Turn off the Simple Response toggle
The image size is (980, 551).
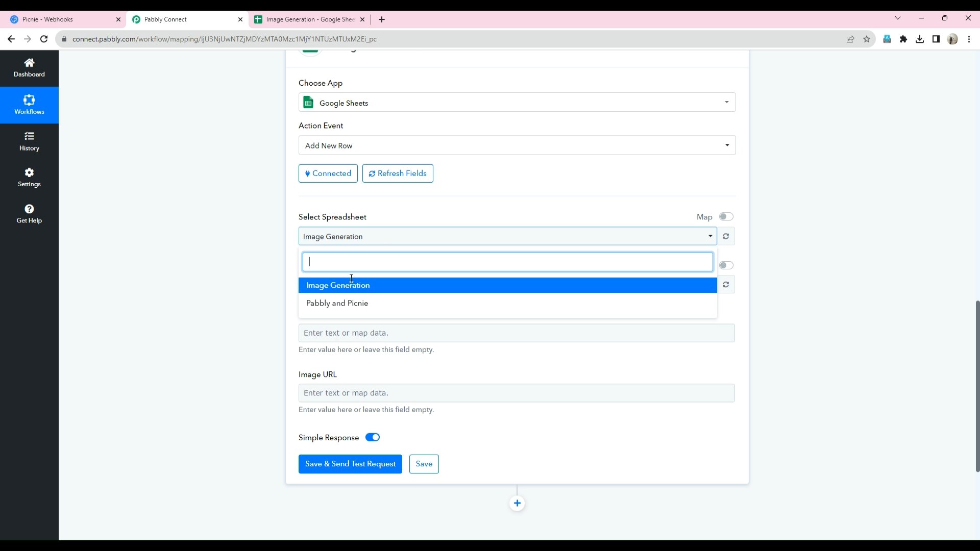[373, 438]
